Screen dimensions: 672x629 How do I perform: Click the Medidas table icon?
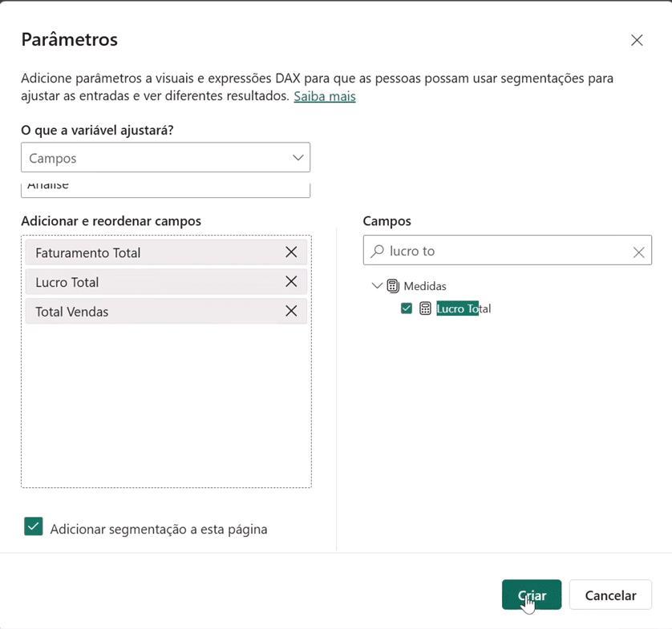click(x=393, y=285)
